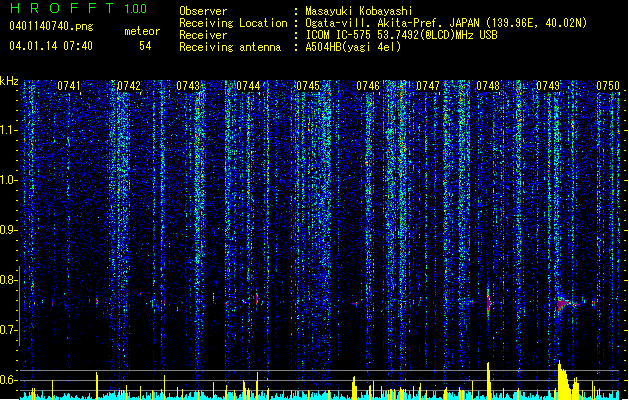Click the large magenta meteor echo after 0749
This screenshot has width=629, height=400.
pos(564,303)
